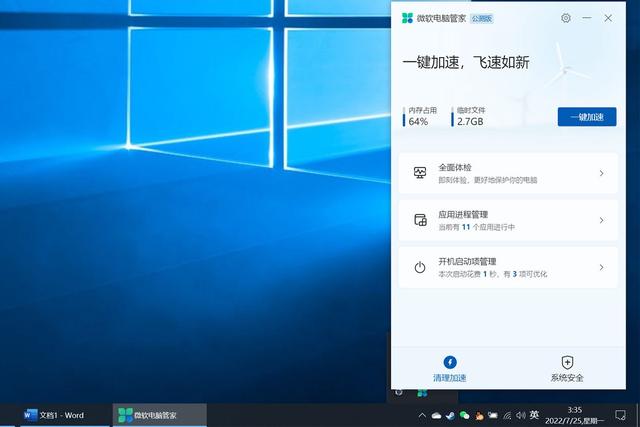Show hidden tray icons chevron
This screenshot has height=427, width=640.
[422, 415]
